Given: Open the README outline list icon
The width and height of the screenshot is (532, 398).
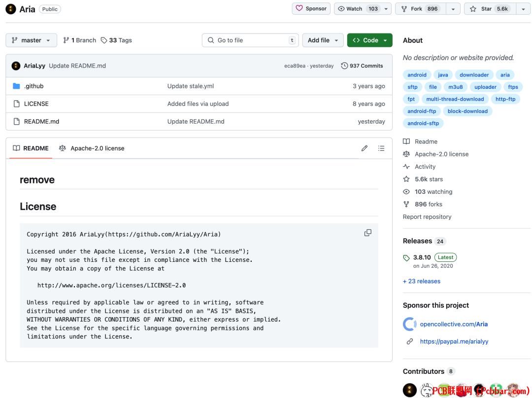Looking at the screenshot, I should click(x=381, y=148).
